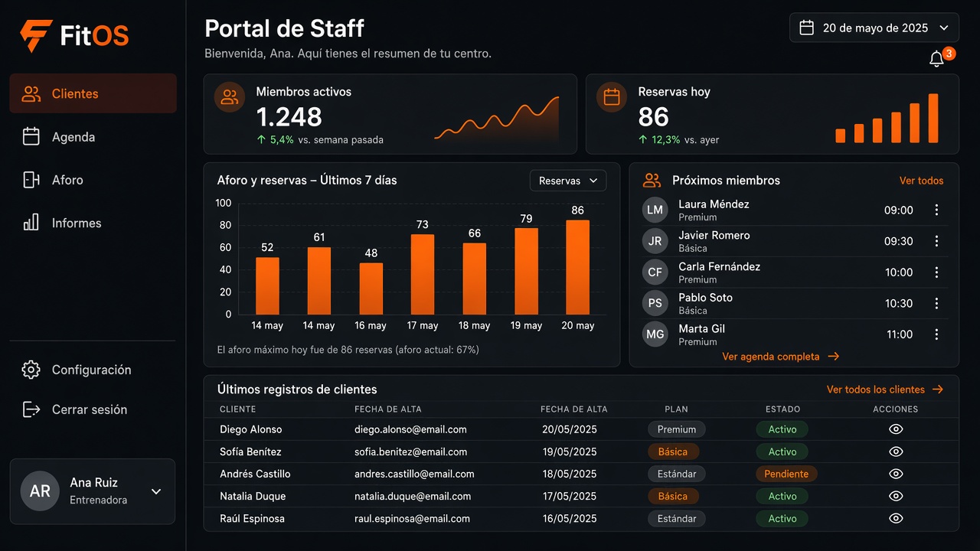The width and height of the screenshot is (980, 551).
Task: Click the Miembros activos people icon
Action: (x=230, y=97)
